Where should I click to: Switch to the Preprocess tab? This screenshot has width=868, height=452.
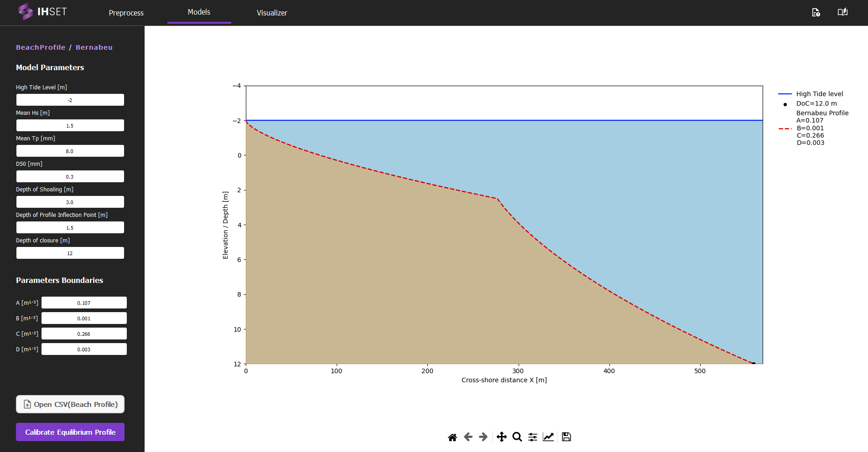point(126,13)
